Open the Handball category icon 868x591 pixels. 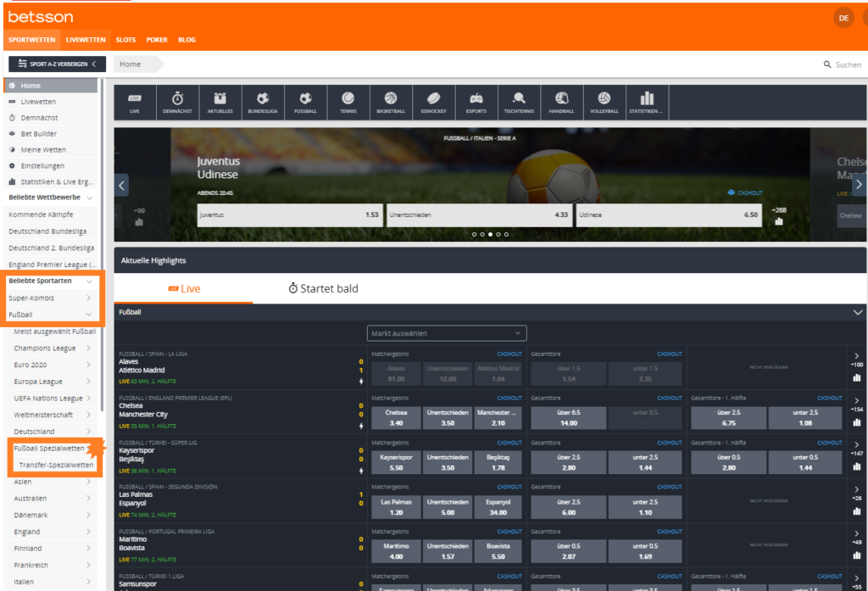561,103
